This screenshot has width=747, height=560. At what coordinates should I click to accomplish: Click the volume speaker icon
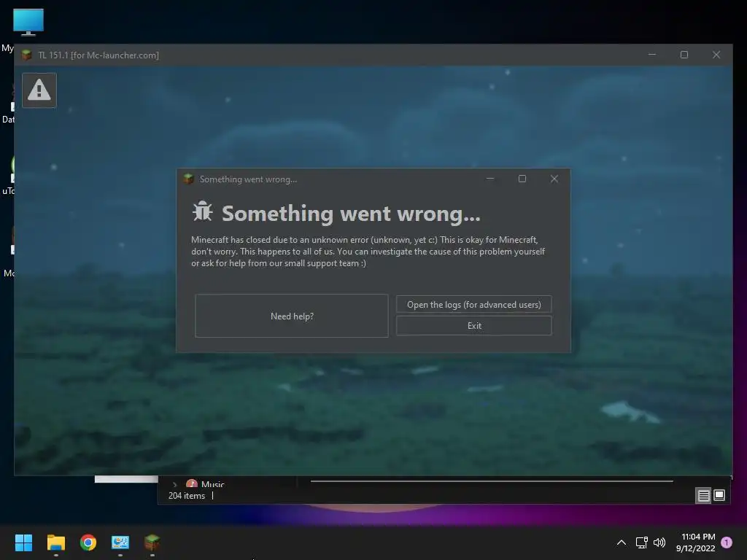point(659,542)
